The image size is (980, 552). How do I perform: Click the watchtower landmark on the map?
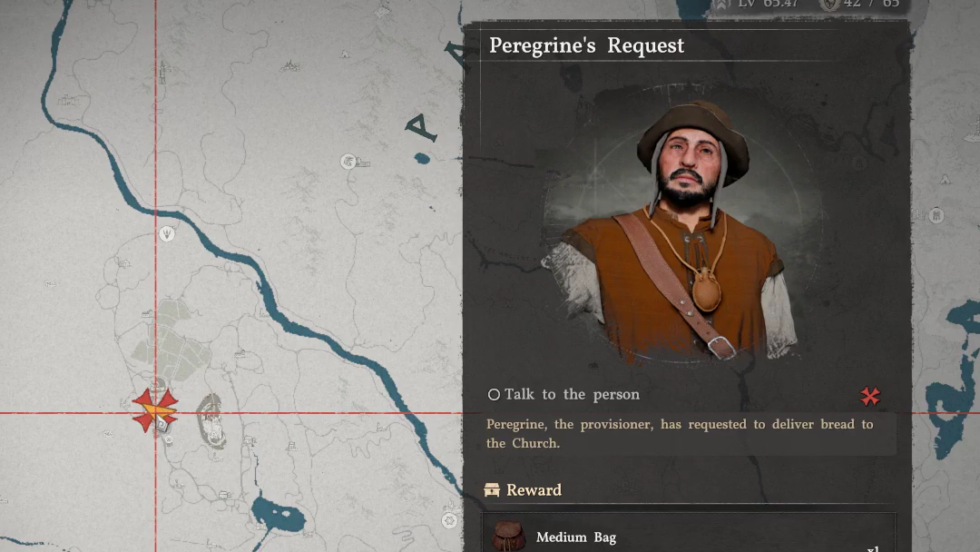click(x=162, y=71)
